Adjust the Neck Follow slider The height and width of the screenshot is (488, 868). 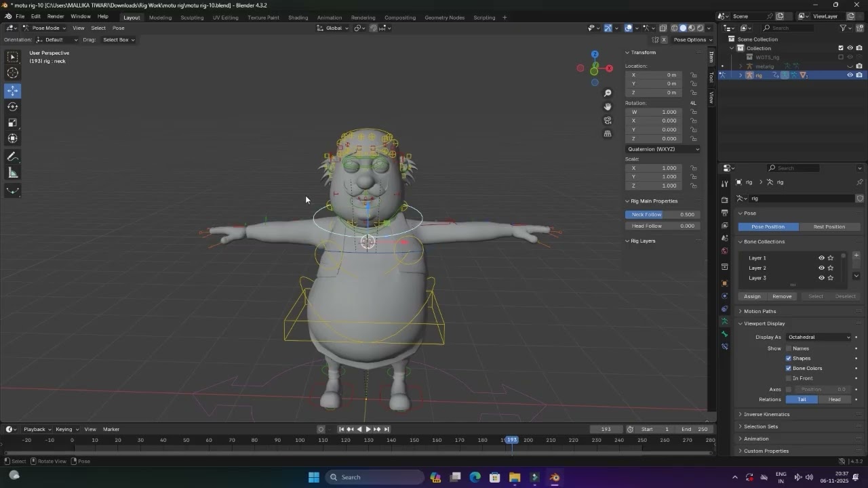click(x=663, y=214)
